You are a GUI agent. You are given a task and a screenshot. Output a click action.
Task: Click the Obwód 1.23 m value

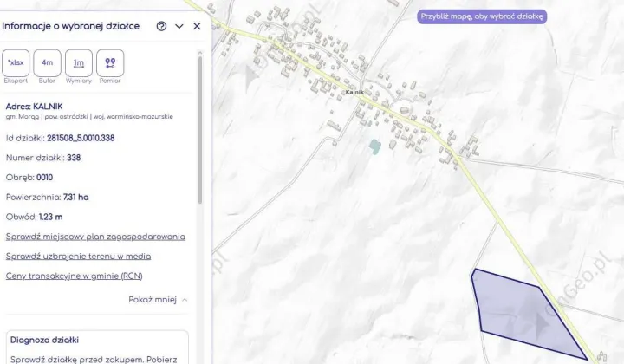51,217
